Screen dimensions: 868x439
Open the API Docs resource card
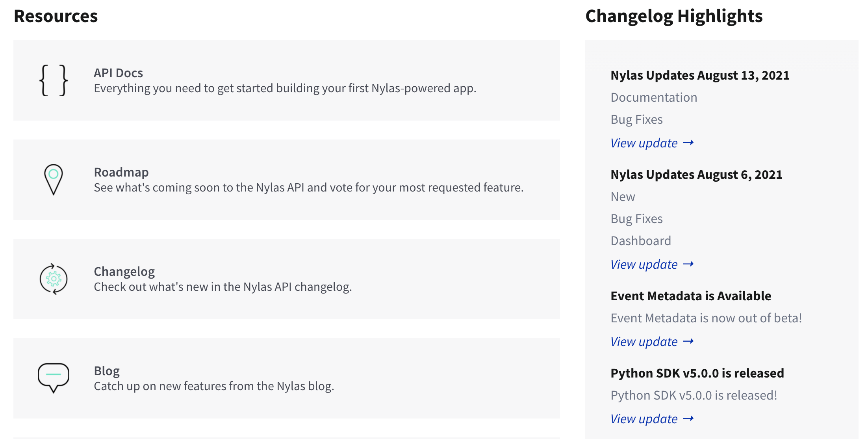[286, 80]
